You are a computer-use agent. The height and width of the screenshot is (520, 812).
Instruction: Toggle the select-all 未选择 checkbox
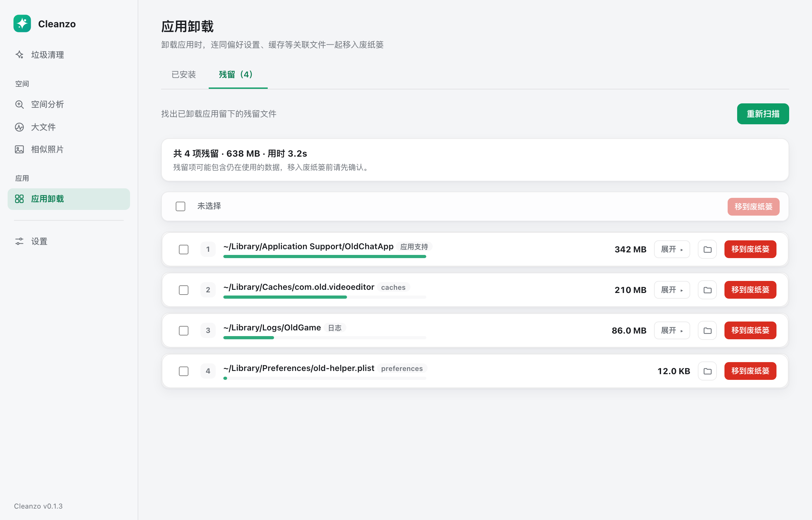tap(180, 206)
